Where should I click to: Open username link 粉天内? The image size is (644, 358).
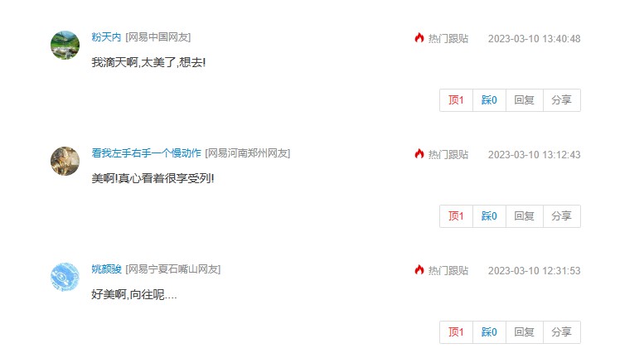[x=106, y=37]
